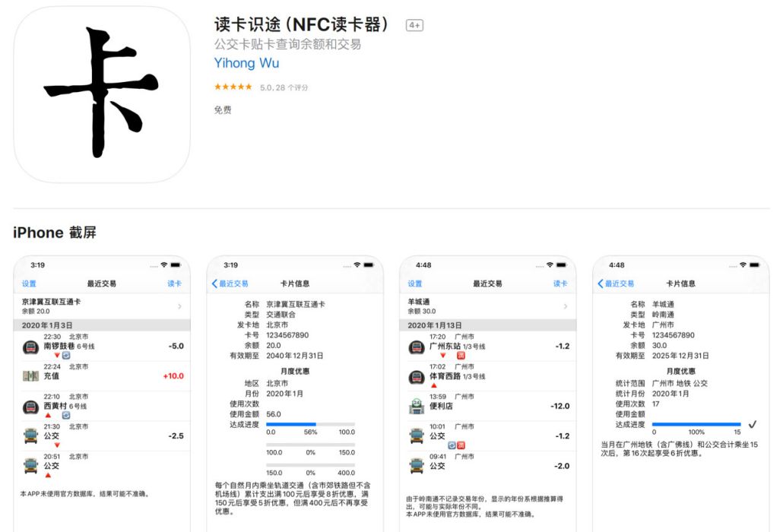Open developer link Yihong Wu
The height and width of the screenshot is (532, 783).
point(247,63)
